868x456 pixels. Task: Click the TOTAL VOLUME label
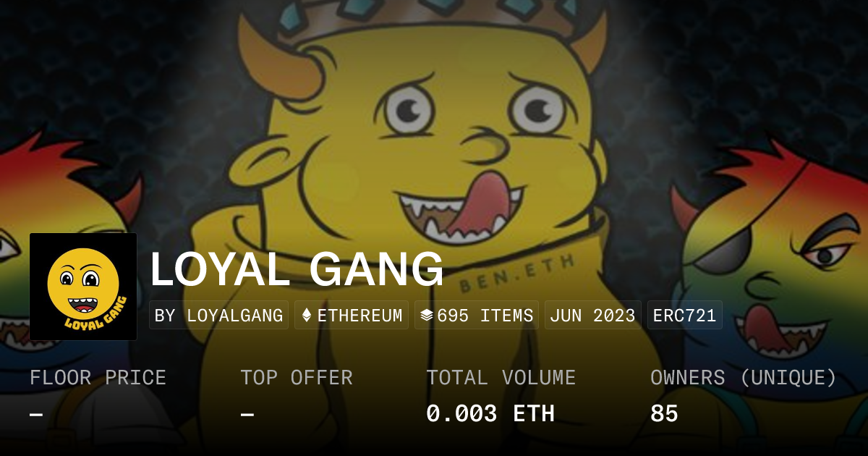pyautogui.click(x=501, y=378)
